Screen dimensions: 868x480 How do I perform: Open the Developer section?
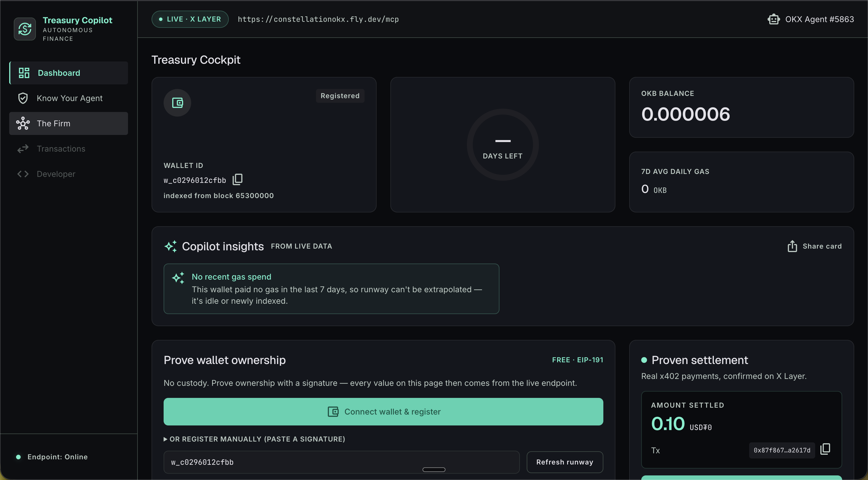point(69,174)
